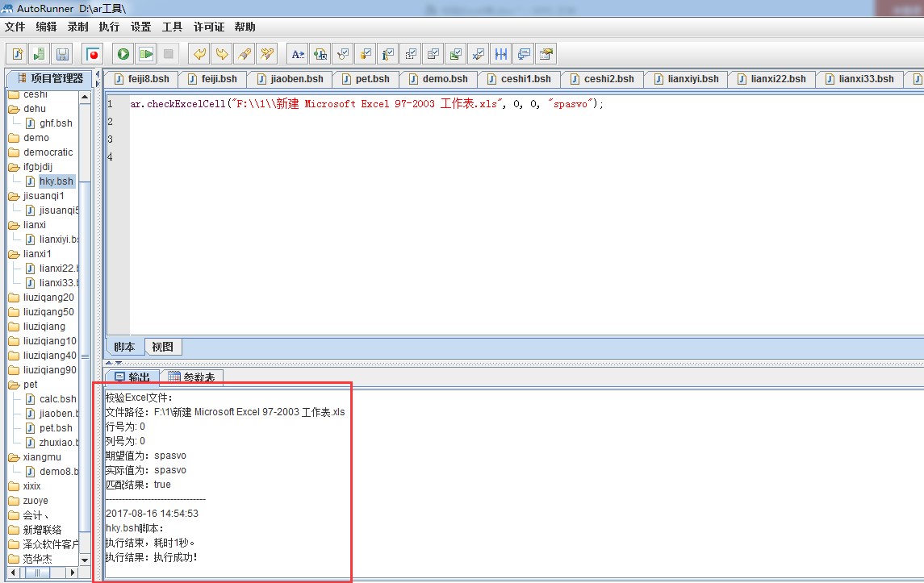The image size is (924, 583).
Task: Switch to the 视图 view tab
Action: (162, 347)
